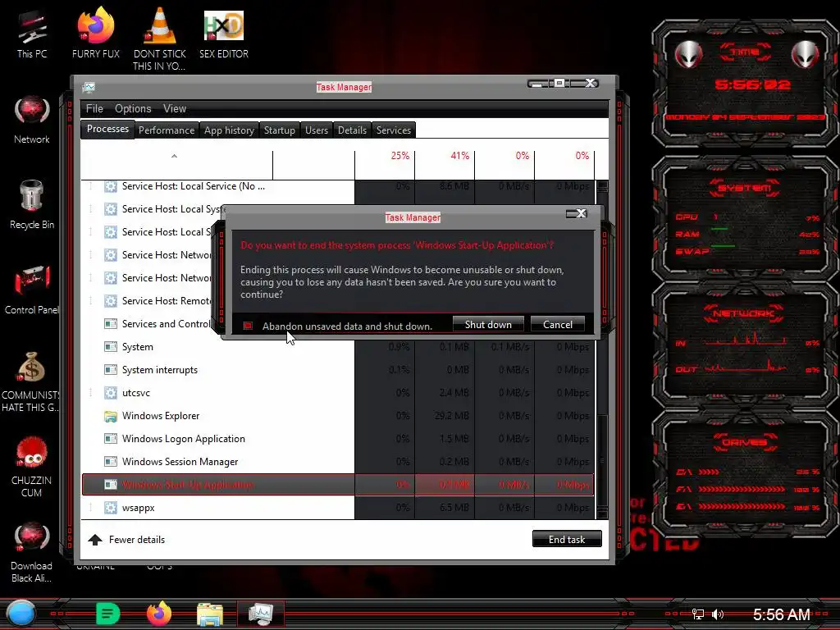Image resolution: width=840 pixels, height=630 pixels.
Task: Close the end-process confirmation dialog
Action: pos(582,214)
